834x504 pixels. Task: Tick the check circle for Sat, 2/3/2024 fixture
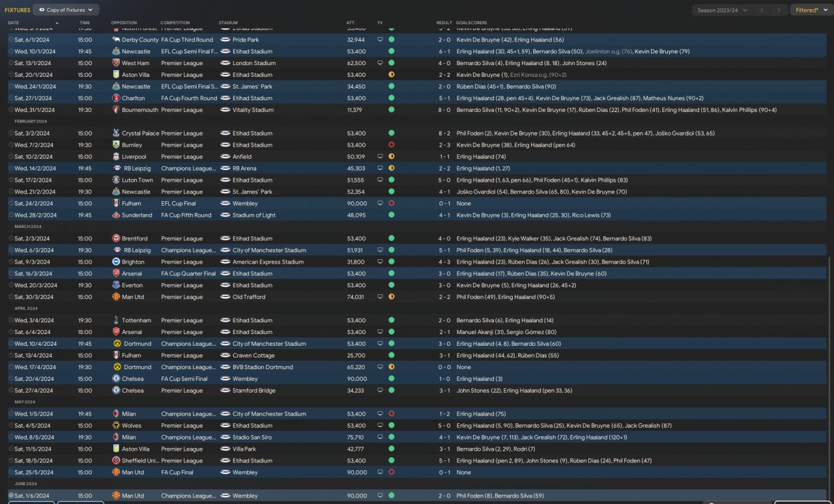(x=11, y=239)
